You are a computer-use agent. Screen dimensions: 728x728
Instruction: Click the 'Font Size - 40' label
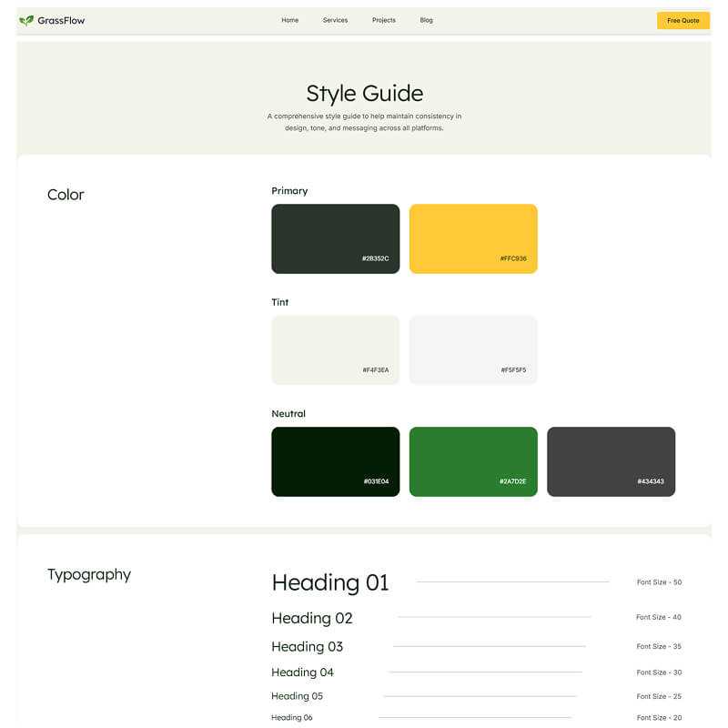point(659,617)
